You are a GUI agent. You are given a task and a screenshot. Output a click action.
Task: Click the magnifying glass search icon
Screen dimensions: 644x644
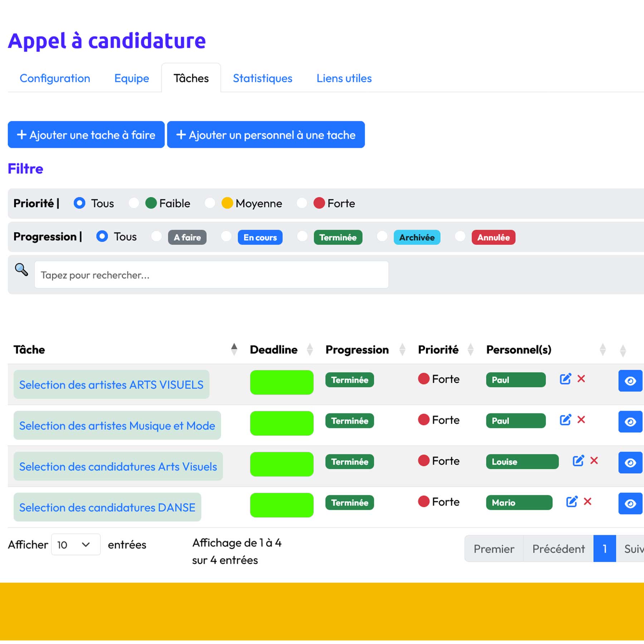[21, 269]
